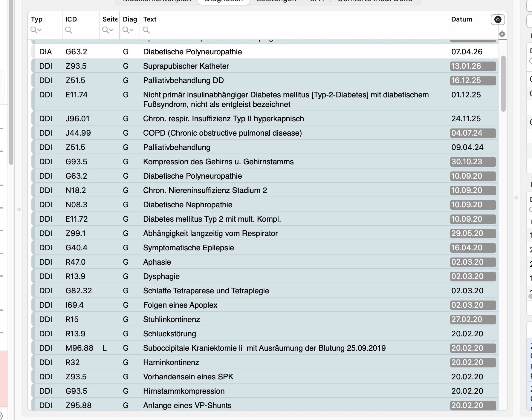
Task: Select the COPD J44.99 diagnosis row
Action: coord(265,133)
